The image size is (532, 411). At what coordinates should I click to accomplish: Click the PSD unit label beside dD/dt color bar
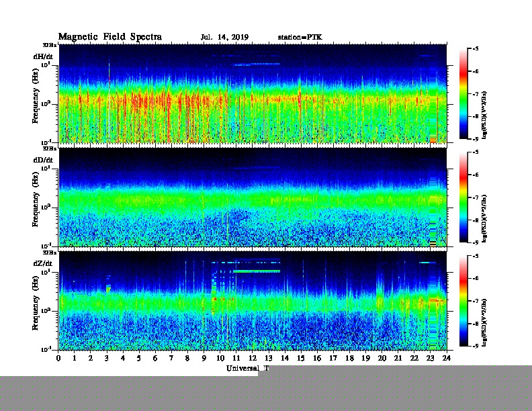click(484, 218)
